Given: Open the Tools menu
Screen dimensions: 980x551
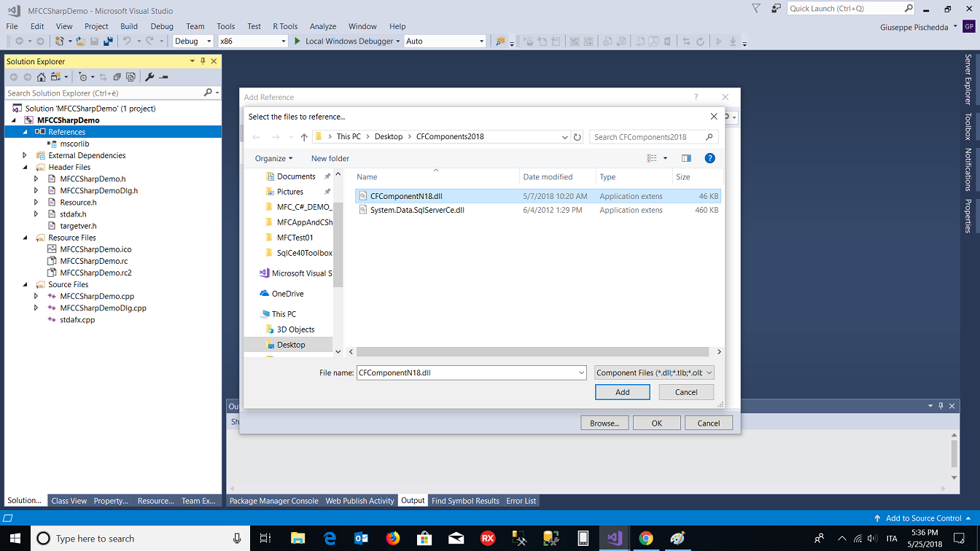Looking at the screenshot, I should (226, 26).
